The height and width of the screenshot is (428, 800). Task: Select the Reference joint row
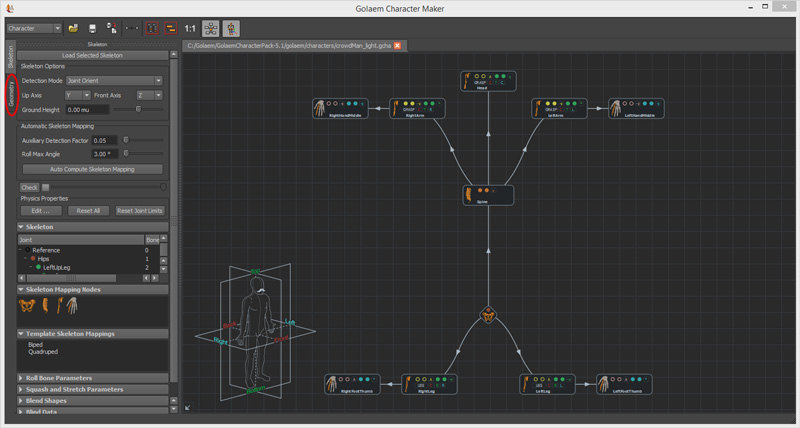[88, 250]
